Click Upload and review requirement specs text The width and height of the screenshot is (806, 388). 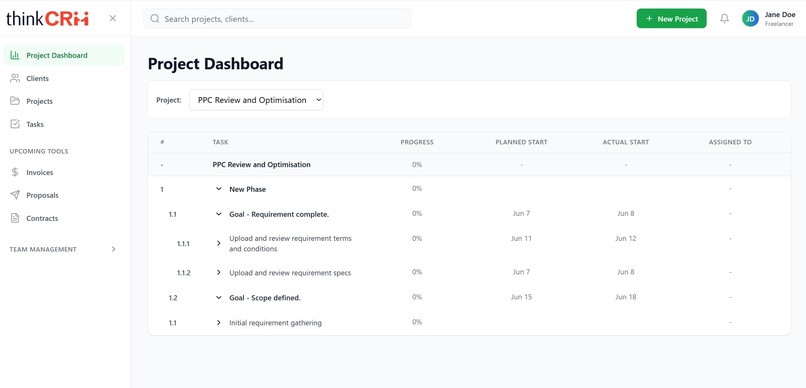coord(290,272)
